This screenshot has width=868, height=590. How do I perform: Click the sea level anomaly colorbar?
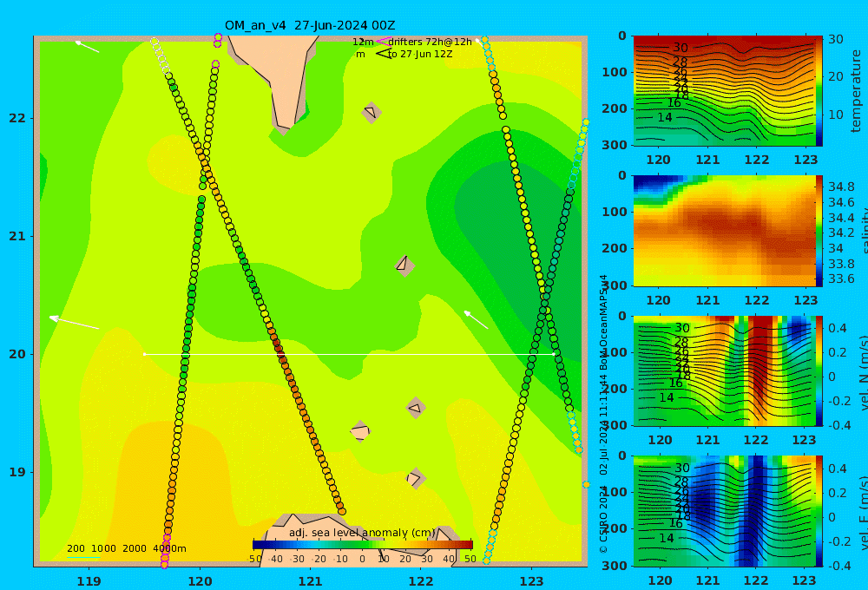pos(363,544)
